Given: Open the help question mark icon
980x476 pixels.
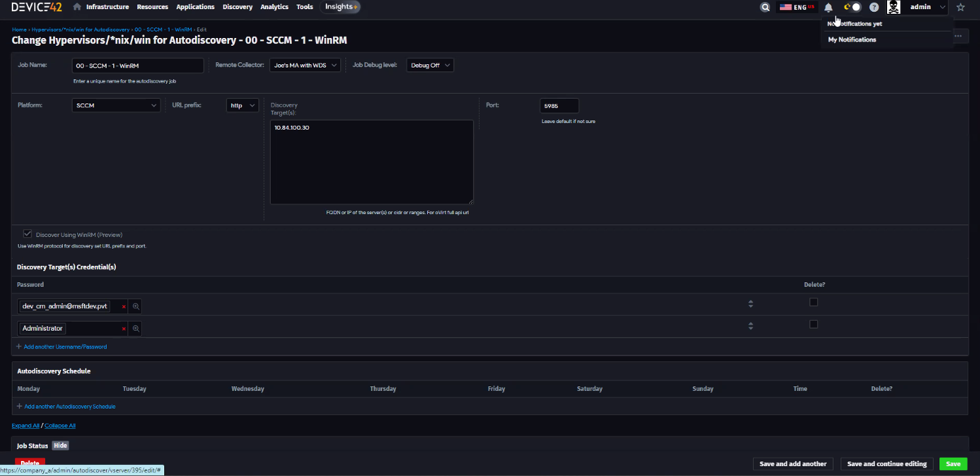Looking at the screenshot, I should pyautogui.click(x=874, y=7).
